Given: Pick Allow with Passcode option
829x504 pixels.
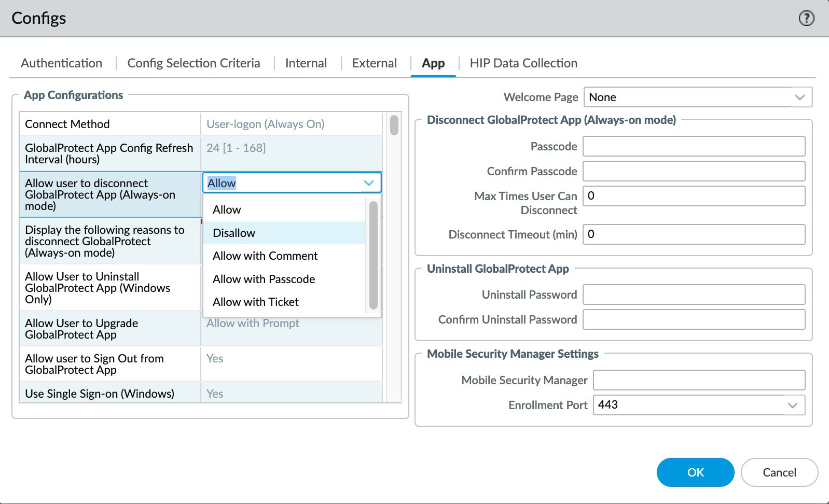Looking at the screenshot, I should coord(284,279).
